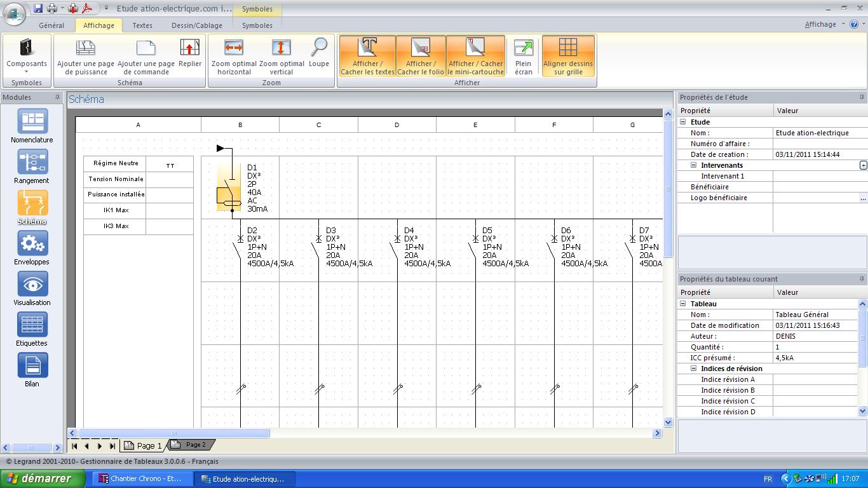Click Ajouter une page de puissance
The image size is (868, 488).
click(x=86, y=56)
